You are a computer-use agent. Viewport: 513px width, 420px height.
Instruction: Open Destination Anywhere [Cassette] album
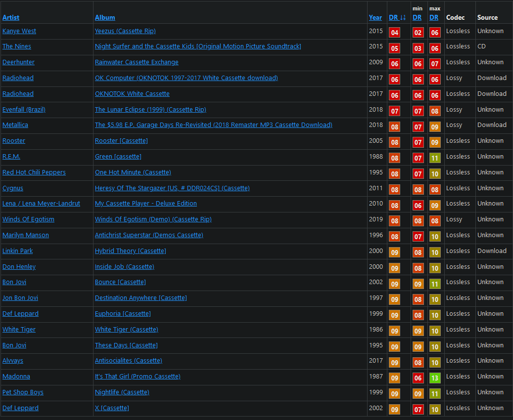point(141,298)
